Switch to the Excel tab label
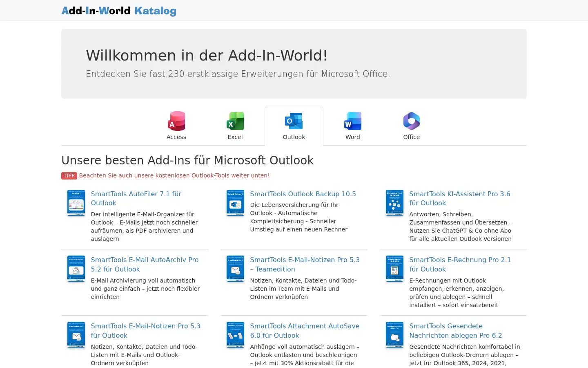The height and width of the screenshot is (368, 588). [x=235, y=137]
